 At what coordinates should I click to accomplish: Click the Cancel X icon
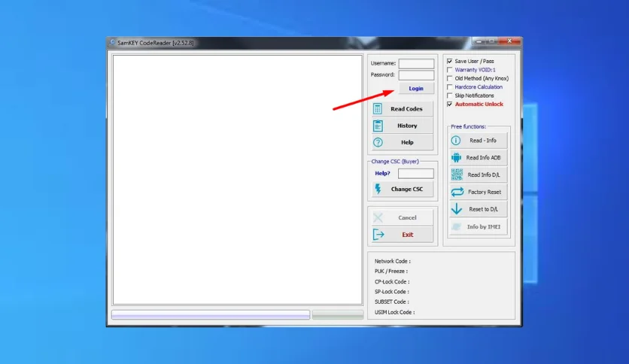[x=378, y=217]
